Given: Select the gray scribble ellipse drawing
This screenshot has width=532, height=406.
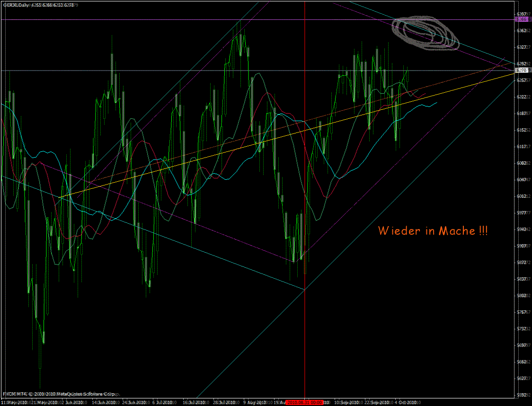Looking at the screenshot, I should point(426,34).
